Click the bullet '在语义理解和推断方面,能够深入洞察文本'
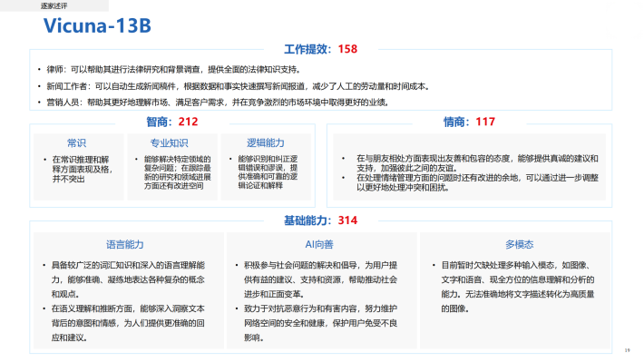This screenshot has width=644, height=362. pos(128,323)
